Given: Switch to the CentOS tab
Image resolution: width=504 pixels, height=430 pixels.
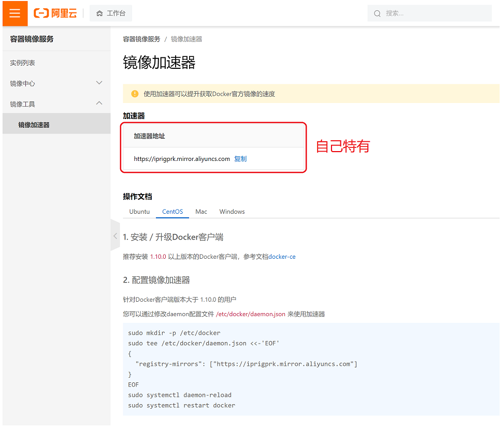Looking at the screenshot, I should (172, 212).
